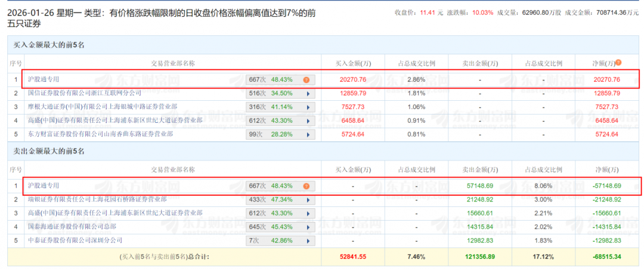The image size is (644, 269).
Task: Click total ratio 17.12% in summary row
Action: click(543, 256)
